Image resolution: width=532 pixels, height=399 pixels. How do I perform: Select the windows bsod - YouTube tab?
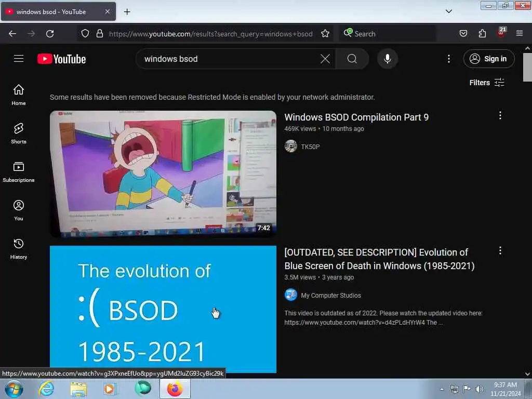click(x=58, y=11)
